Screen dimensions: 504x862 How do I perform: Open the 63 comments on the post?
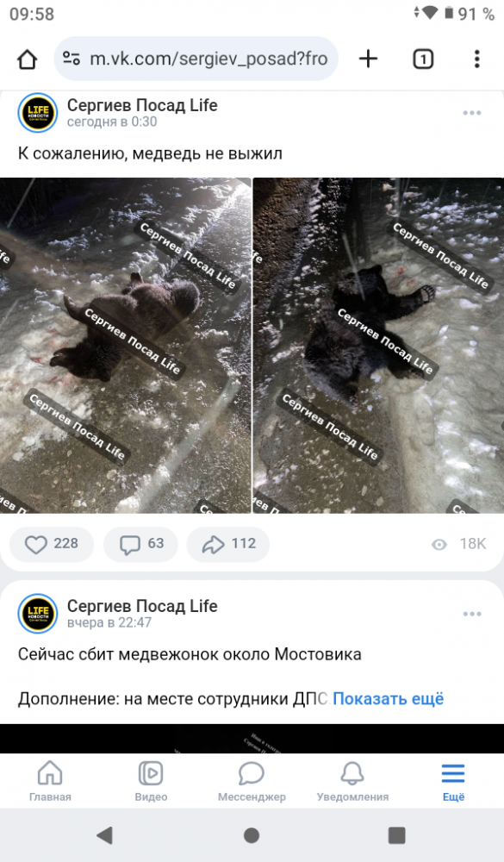[141, 544]
